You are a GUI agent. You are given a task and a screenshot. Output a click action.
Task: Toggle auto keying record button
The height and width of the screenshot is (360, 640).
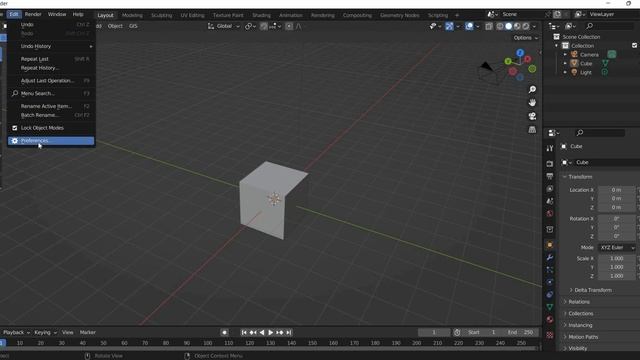(x=224, y=333)
